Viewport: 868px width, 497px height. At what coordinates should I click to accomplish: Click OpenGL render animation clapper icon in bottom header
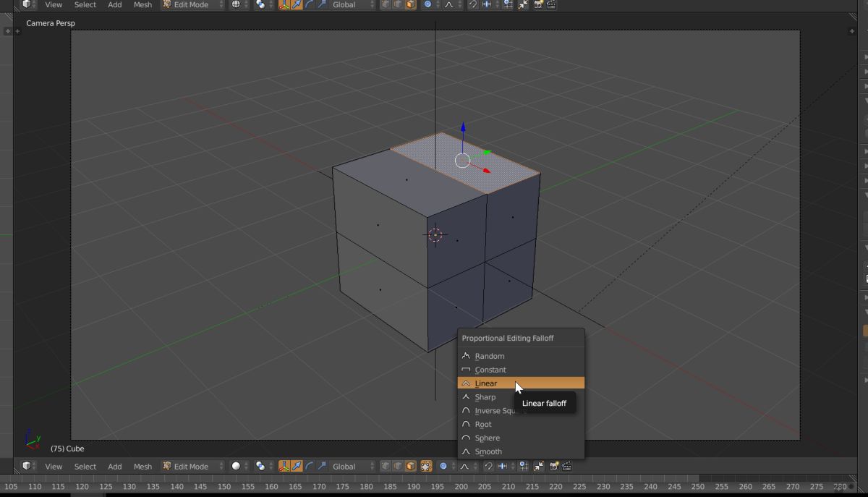(567, 467)
